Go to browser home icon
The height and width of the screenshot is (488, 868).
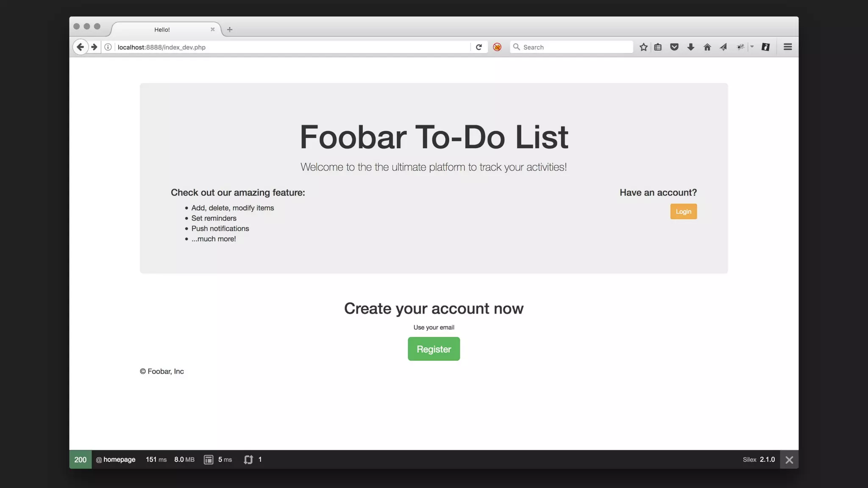pyautogui.click(x=707, y=47)
